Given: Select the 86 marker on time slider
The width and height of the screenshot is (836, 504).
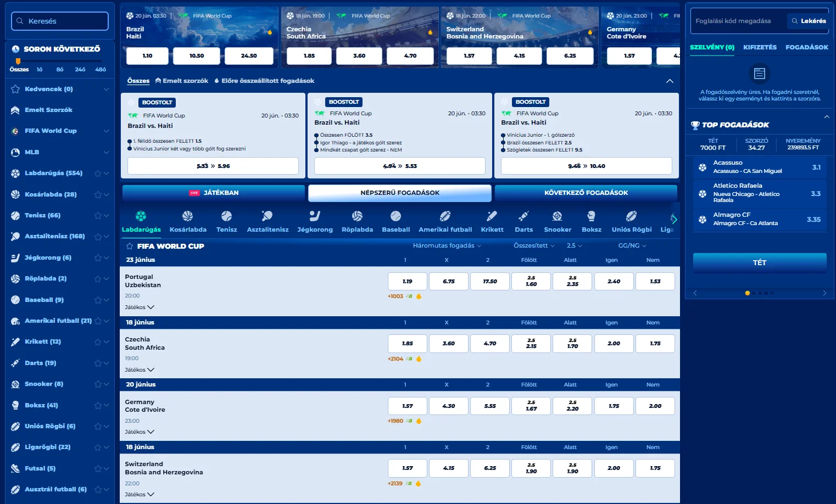Looking at the screenshot, I should 60,70.
